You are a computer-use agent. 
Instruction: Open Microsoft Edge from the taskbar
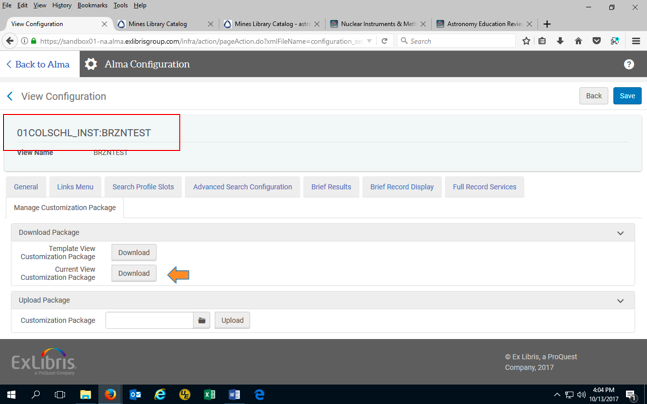[259, 395]
